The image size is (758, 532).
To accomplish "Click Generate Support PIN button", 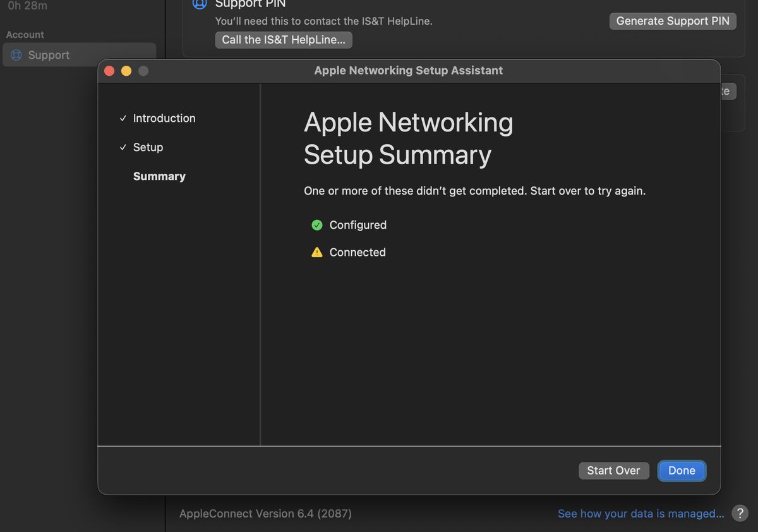I will 673,21.
